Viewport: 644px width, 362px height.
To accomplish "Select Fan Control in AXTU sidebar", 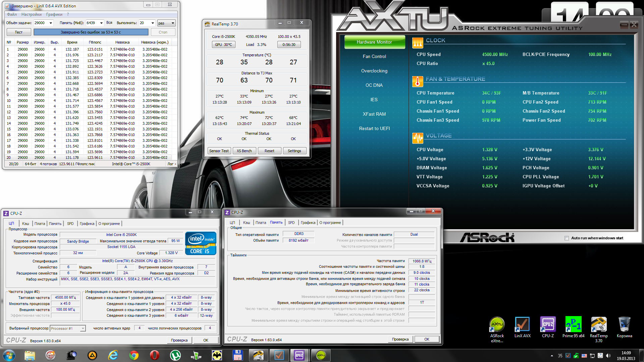I will (374, 56).
